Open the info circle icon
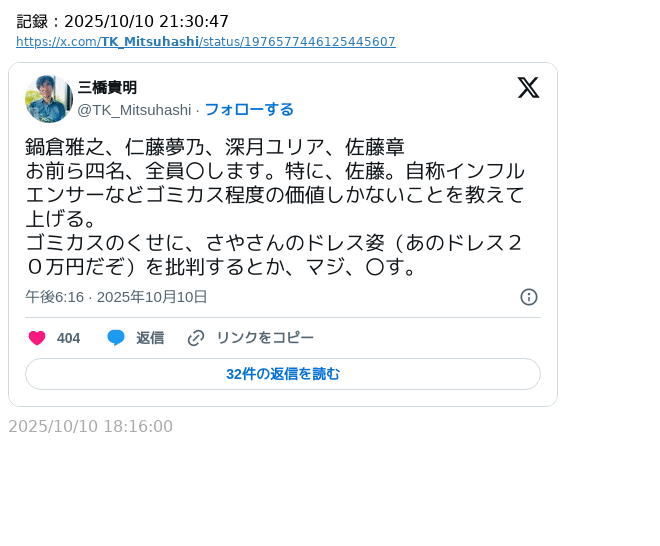The image size is (660, 546). coord(529,297)
